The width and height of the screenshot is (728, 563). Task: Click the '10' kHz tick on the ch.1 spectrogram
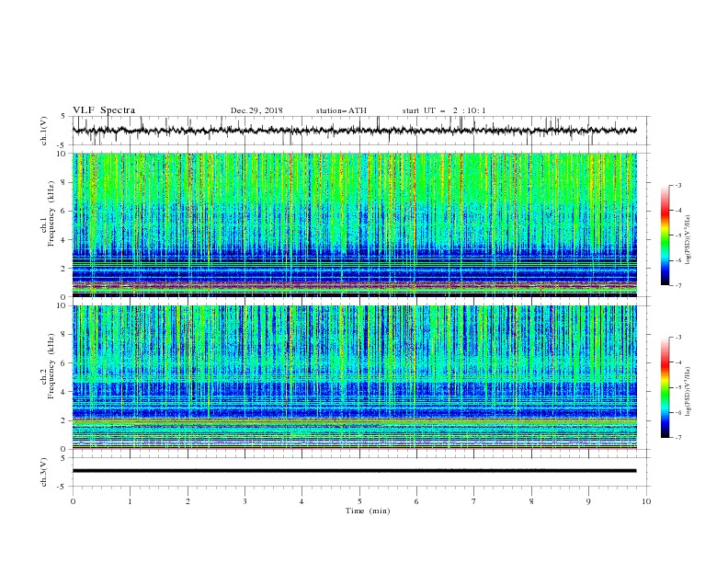pyautogui.click(x=63, y=154)
